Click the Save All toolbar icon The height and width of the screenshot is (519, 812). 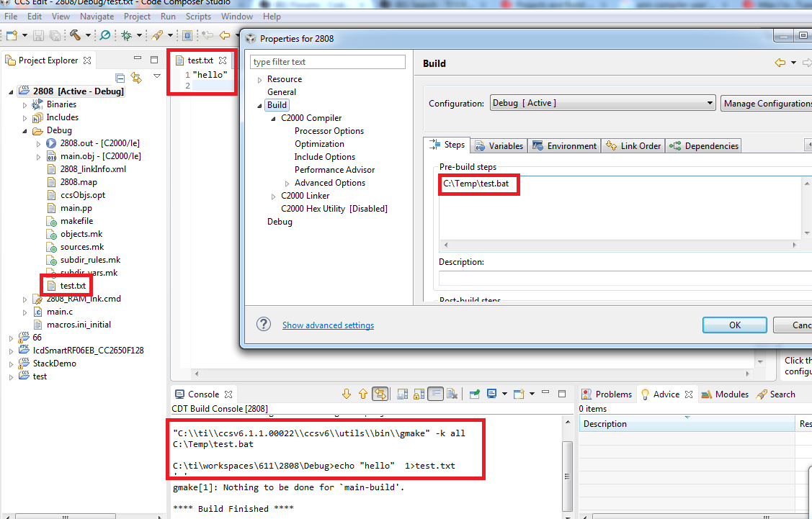(x=54, y=35)
